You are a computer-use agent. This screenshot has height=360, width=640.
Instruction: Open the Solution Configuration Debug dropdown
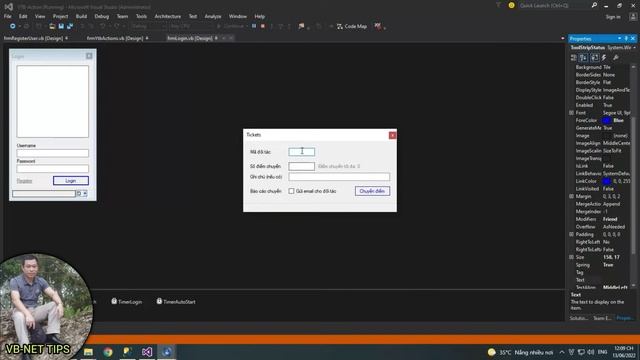click(x=149, y=26)
